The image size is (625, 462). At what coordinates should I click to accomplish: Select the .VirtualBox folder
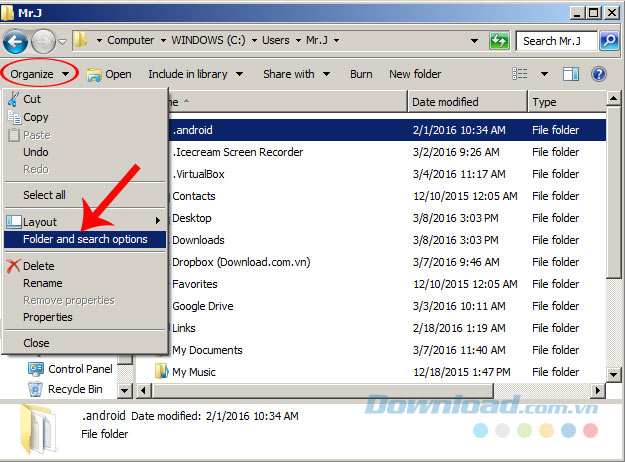pos(198,174)
